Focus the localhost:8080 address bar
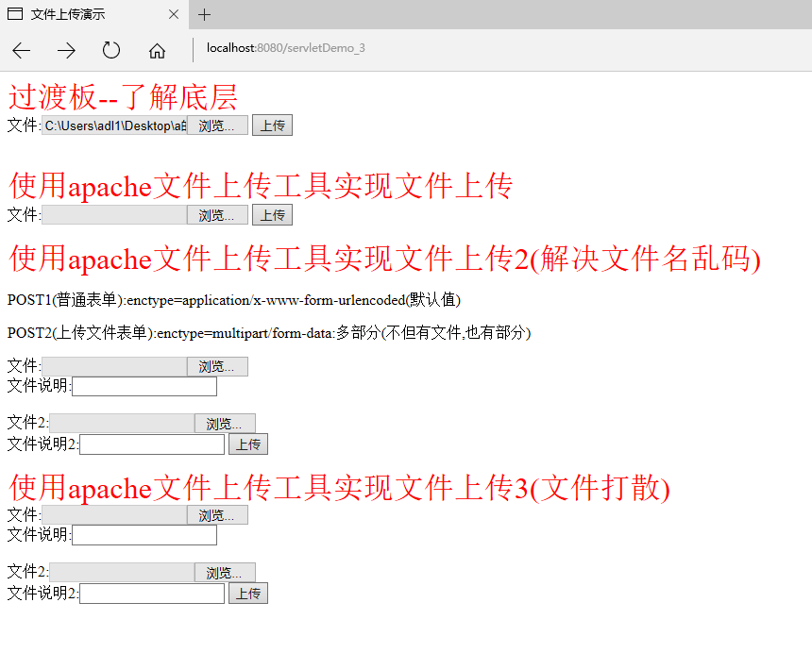Screen dimensions: 812x653 click(286, 48)
